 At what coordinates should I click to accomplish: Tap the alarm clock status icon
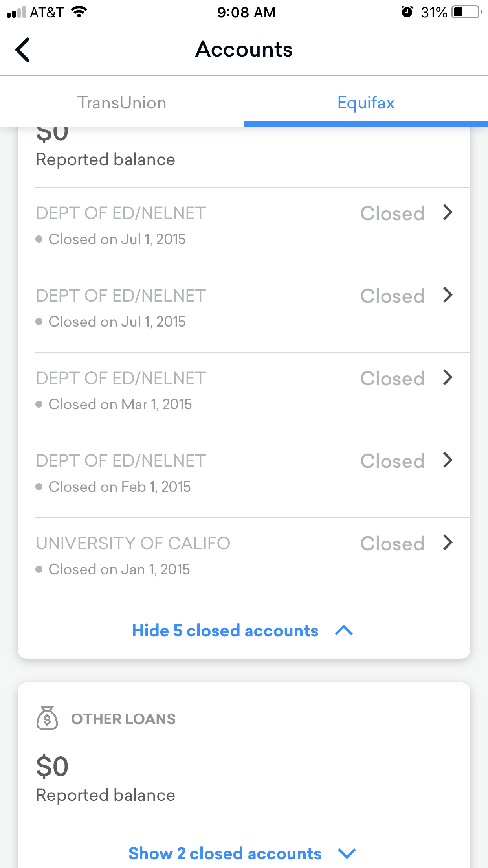[407, 12]
